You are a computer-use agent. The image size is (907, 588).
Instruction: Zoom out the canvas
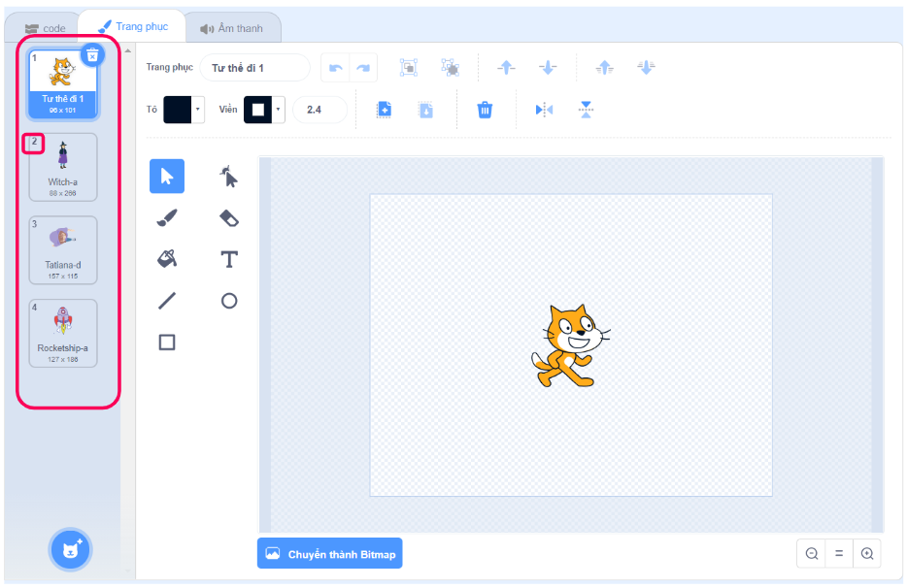(812, 553)
